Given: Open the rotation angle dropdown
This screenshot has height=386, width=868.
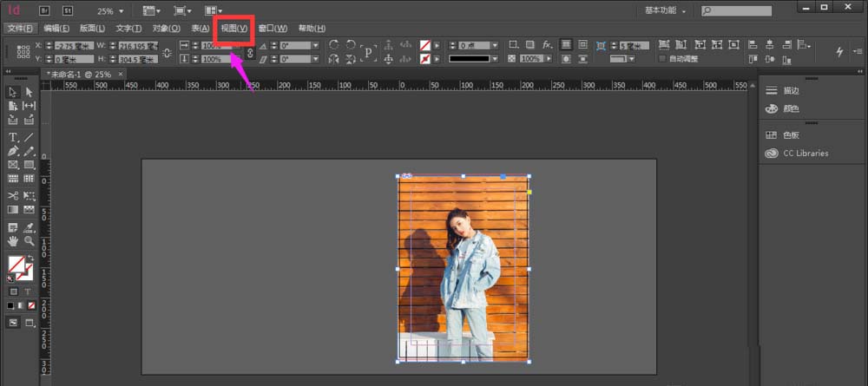Looking at the screenshot, I should (314, 45).
